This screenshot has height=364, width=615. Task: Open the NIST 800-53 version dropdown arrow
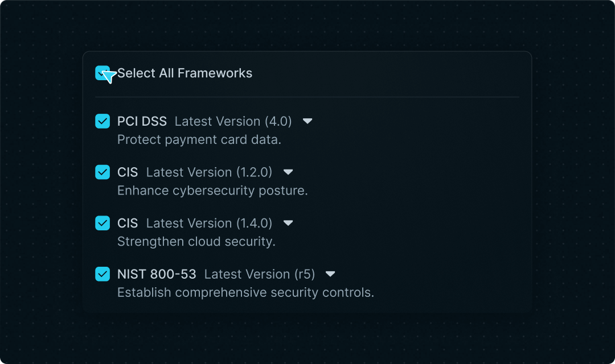coord(330,274)
